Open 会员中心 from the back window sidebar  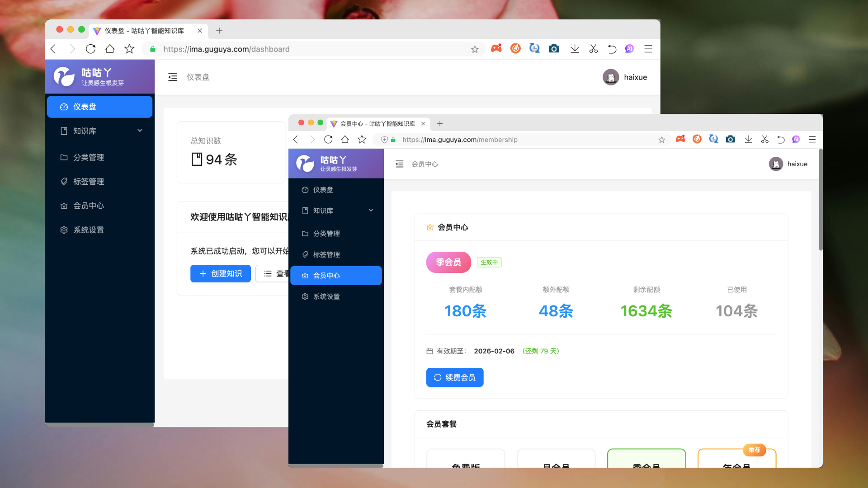pyautogui.click(x=88, y=206)
